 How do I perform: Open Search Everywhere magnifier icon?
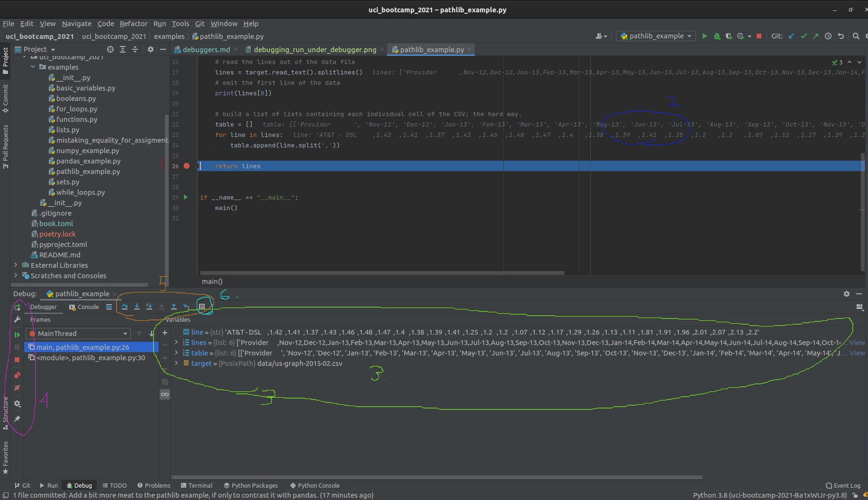[x=856, y=36]
